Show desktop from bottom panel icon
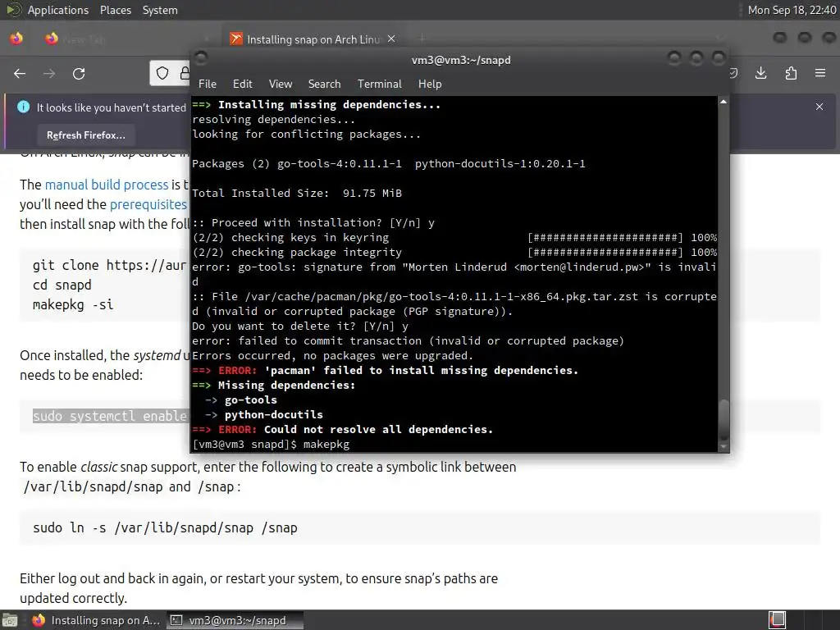Image resolution: width=840 pixels, height=630 pixels. coord(10,620)
